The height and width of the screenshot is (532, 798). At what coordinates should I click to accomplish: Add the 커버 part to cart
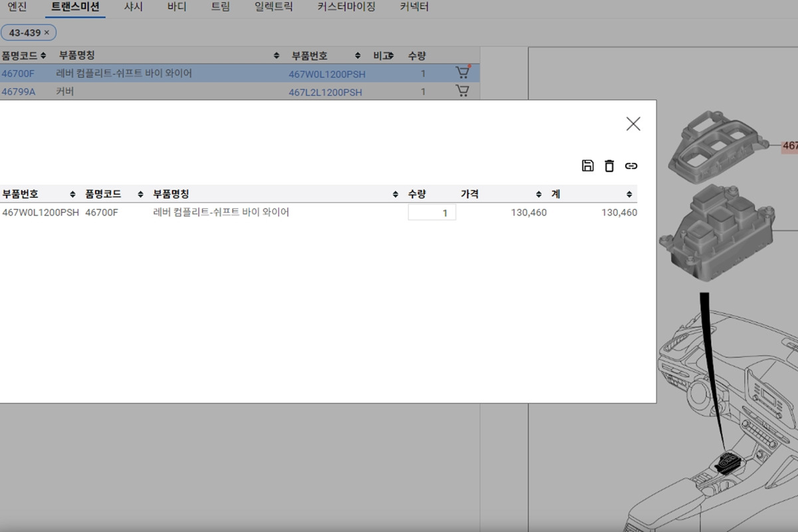(x=462, y=91)
